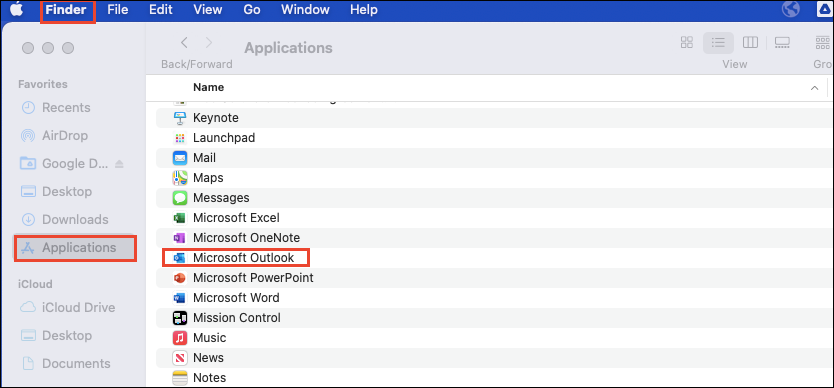Select Desktop under Favorites

[x=55, y=191]
